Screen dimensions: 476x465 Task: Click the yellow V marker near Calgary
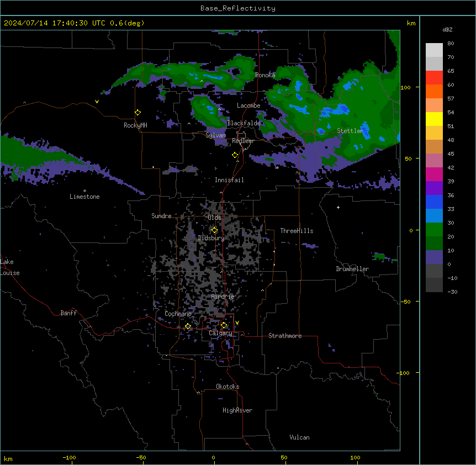click(237, 323)
